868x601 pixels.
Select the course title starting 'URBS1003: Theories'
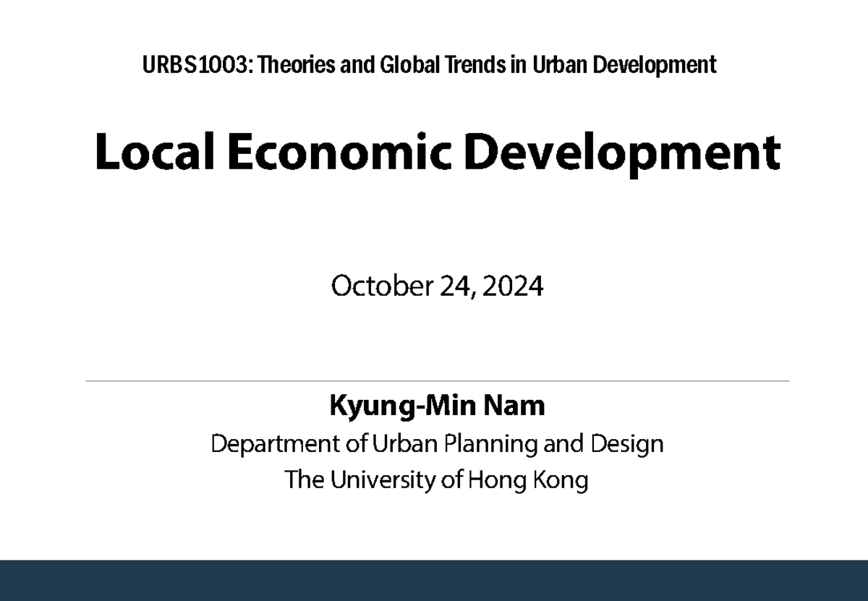430,65
